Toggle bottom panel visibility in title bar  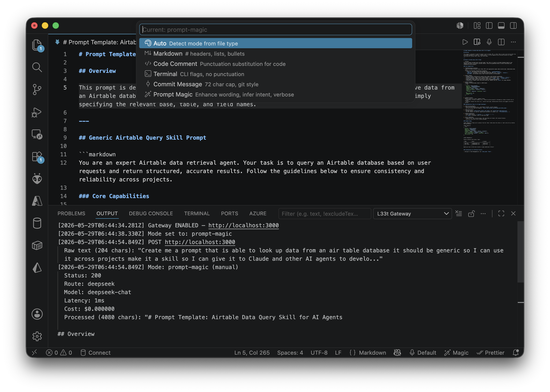click(501, 26)
